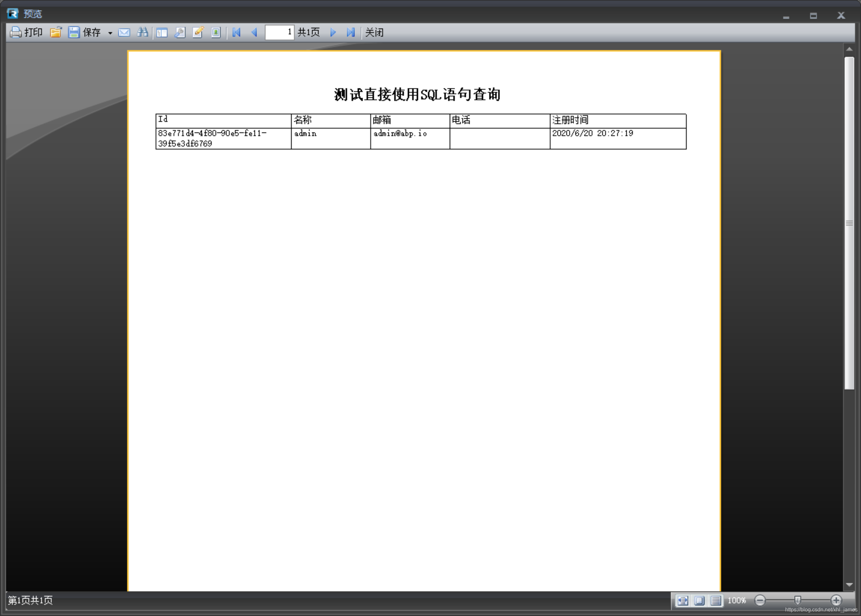Click the zoom out minus icon
Image resolution: width=861 pixels, height=616 pixels.
760,600
